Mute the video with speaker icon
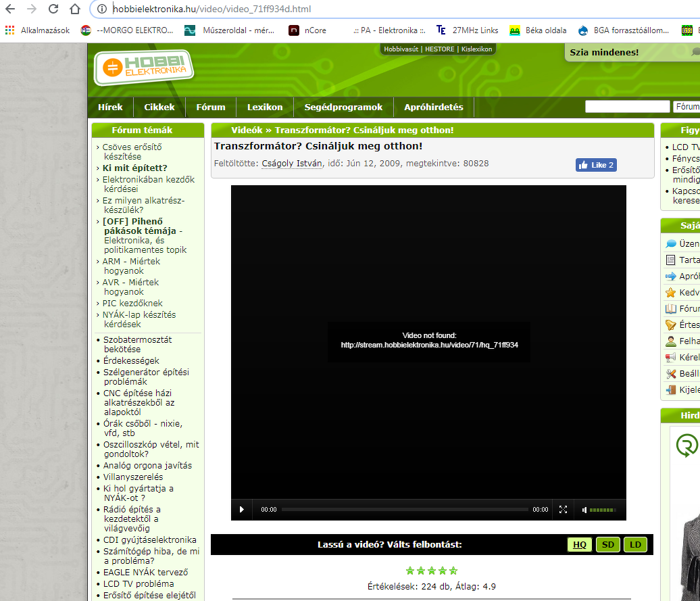The width and height of the screenshot is (700, 601). pos(584,510)
